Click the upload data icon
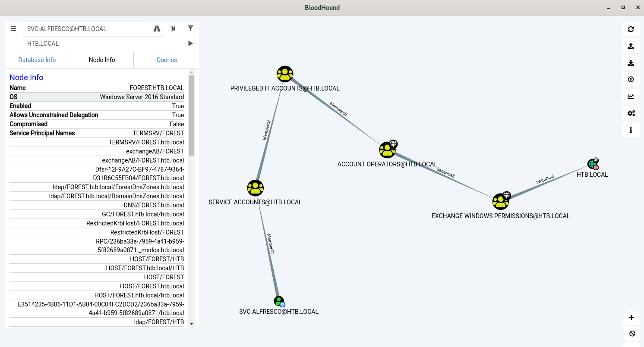Image resolution: width=644 pixels, height=347 pixels. click(x=631, y=79)
